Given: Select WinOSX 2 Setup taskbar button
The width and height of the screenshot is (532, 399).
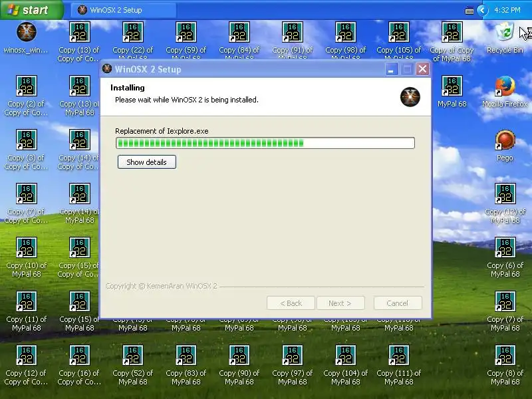Looking at the screenshot, I should (x=124, y=10).
